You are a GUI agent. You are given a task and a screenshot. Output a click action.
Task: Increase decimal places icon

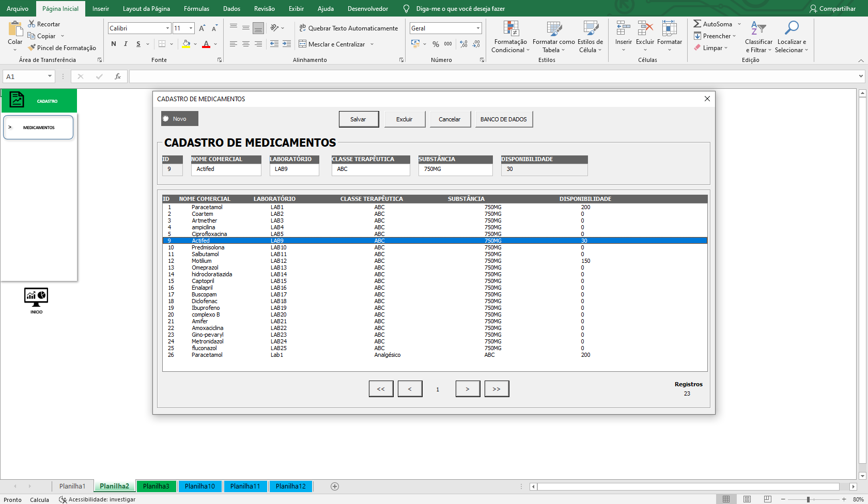click(464, 44)
